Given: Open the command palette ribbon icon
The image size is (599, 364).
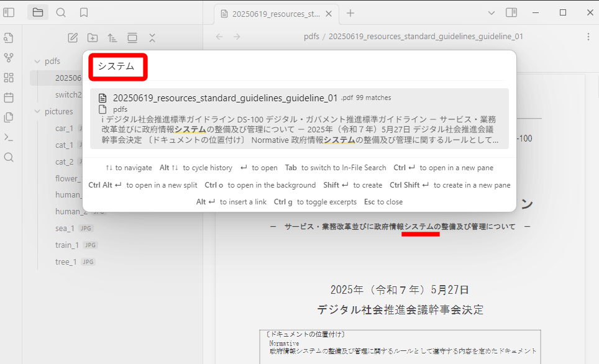Looking at the screenshot, I should (x=9, y=137).
